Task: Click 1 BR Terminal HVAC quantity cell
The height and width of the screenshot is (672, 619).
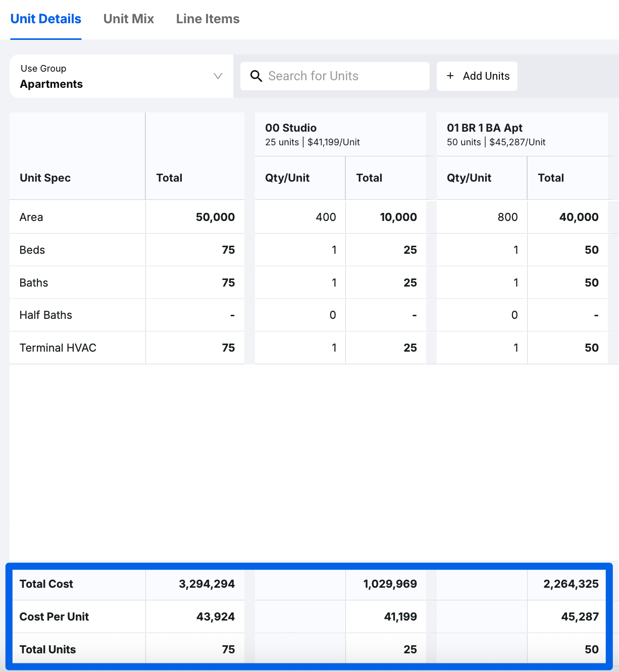Action: (x=515, y=348)
